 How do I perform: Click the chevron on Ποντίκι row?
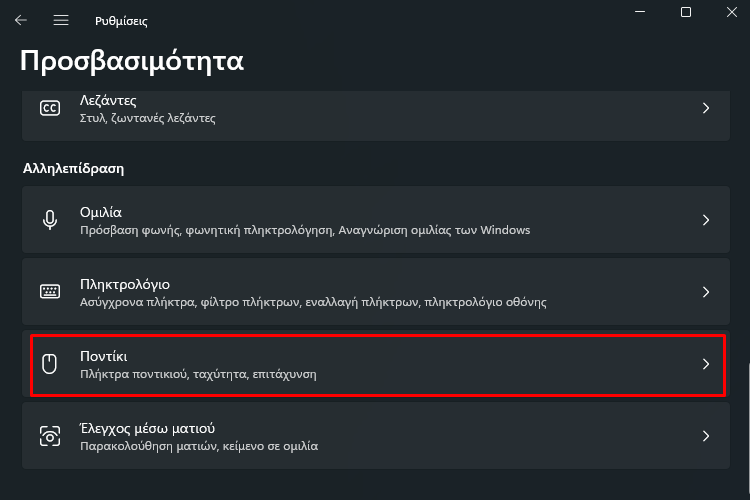705,364
